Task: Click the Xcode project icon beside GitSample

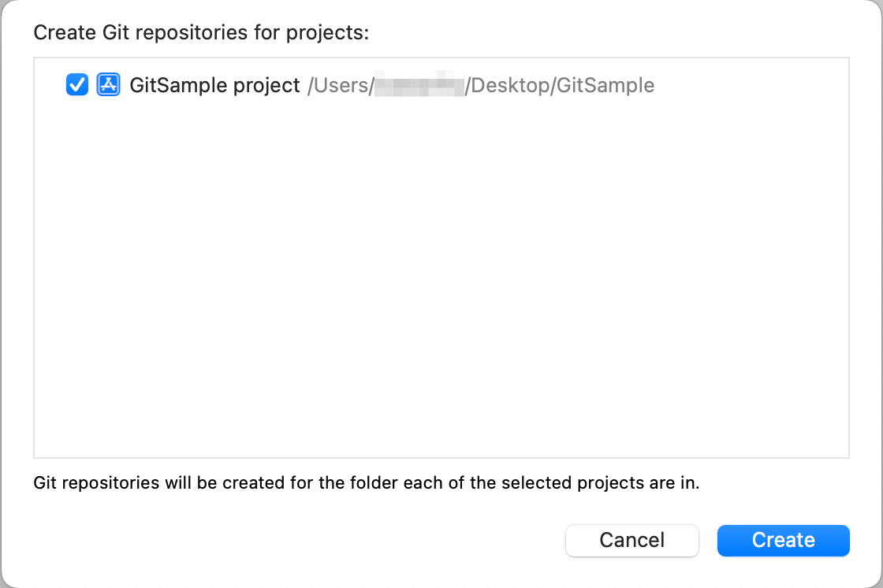Action: click(x=107, y=84)
